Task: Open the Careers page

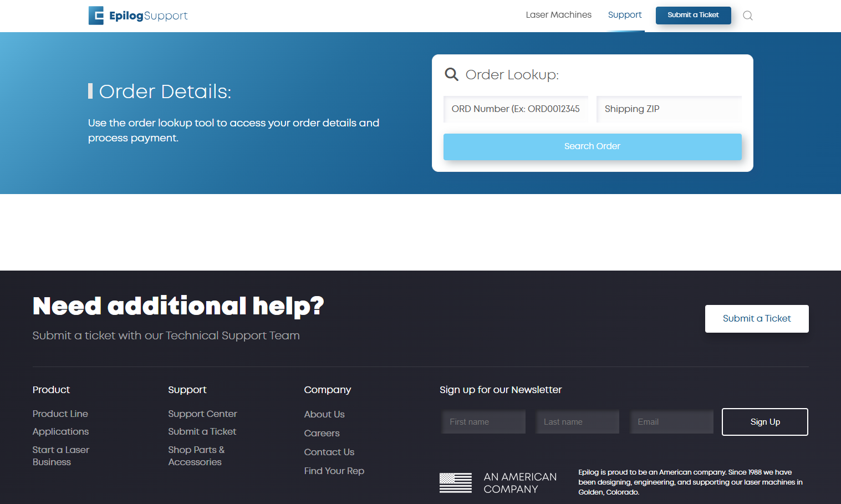Action: [x=322, y=433]
